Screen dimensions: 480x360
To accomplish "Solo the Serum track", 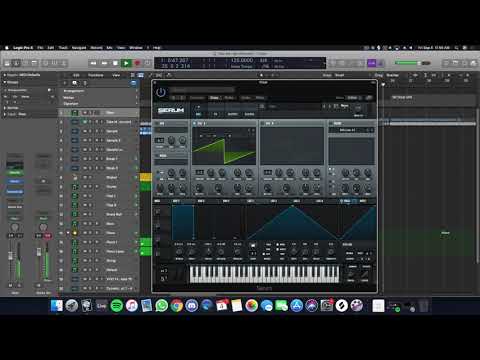I will click(90, 131).
